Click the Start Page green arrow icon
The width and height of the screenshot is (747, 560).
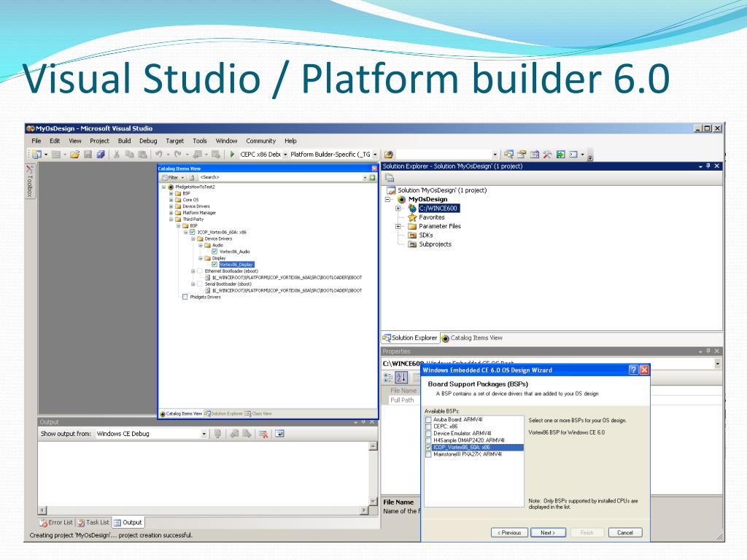560,155
